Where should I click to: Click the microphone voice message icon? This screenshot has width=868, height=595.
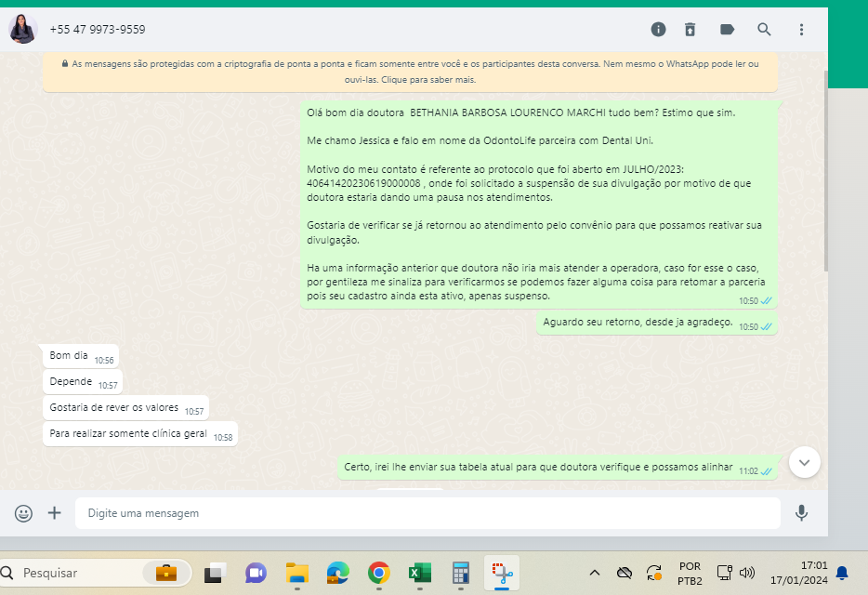tap(801, 513)
